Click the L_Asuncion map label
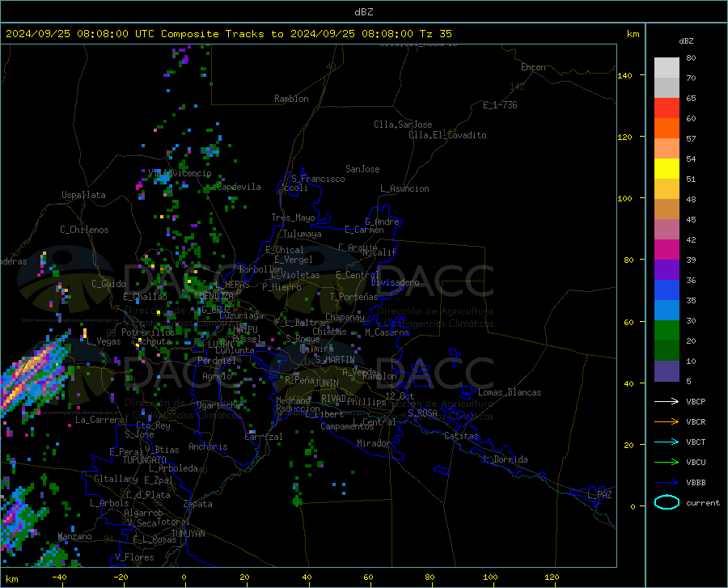Screen dimensions: 728x588 [x=404, y=188]
